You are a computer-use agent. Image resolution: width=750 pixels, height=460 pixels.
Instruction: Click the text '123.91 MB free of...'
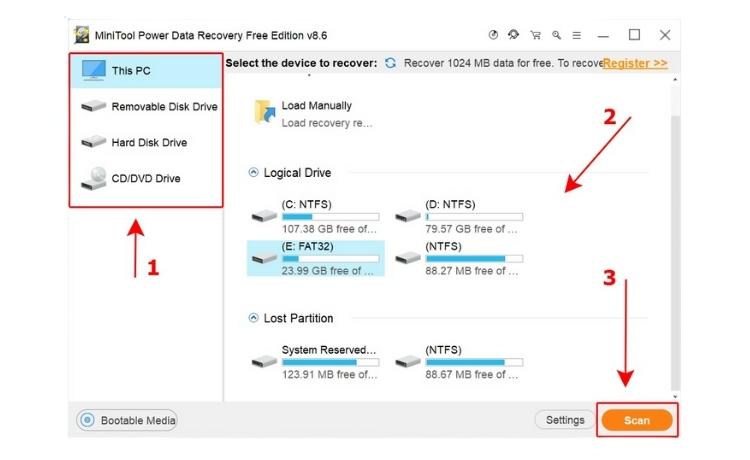[329, 374]
